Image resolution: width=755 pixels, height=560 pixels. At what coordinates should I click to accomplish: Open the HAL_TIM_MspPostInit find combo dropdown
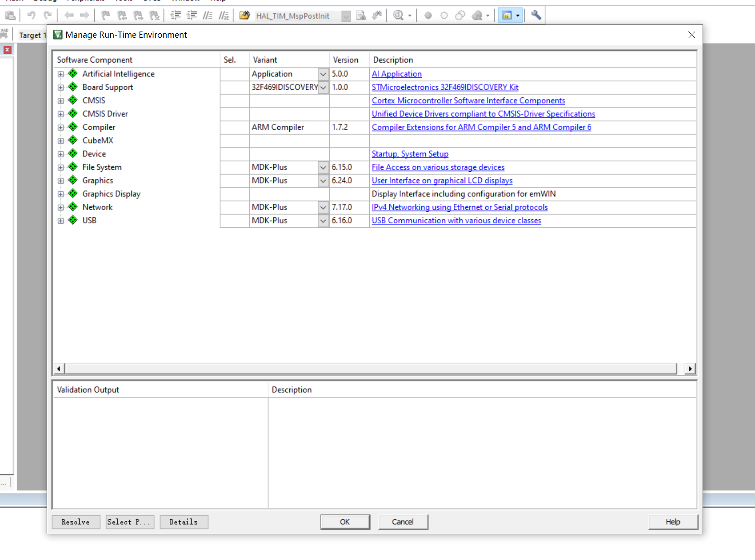[x=346, y=16]
